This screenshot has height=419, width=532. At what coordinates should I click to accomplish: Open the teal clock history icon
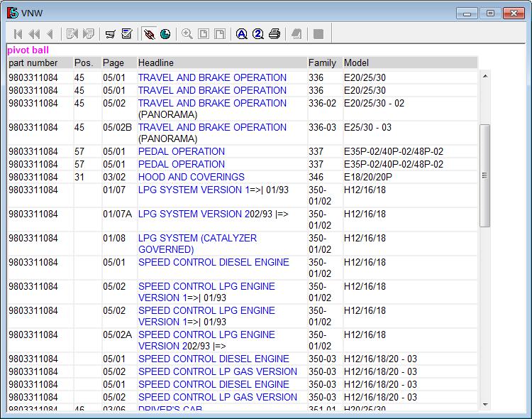165,34
